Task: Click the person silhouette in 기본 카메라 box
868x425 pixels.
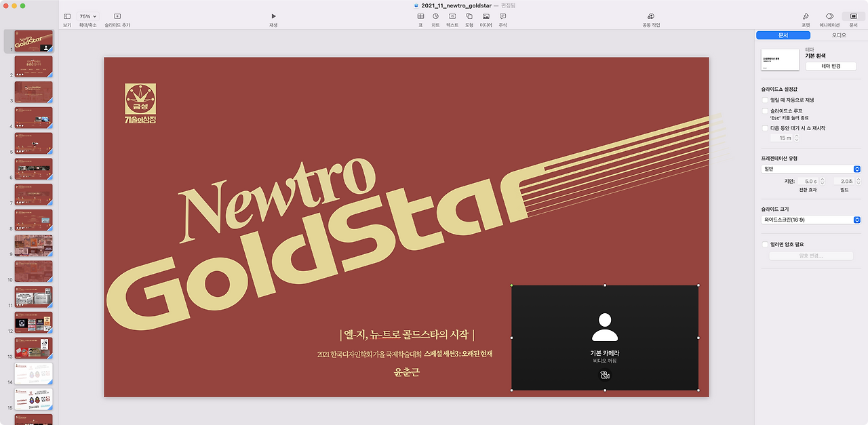Action: 605,327
